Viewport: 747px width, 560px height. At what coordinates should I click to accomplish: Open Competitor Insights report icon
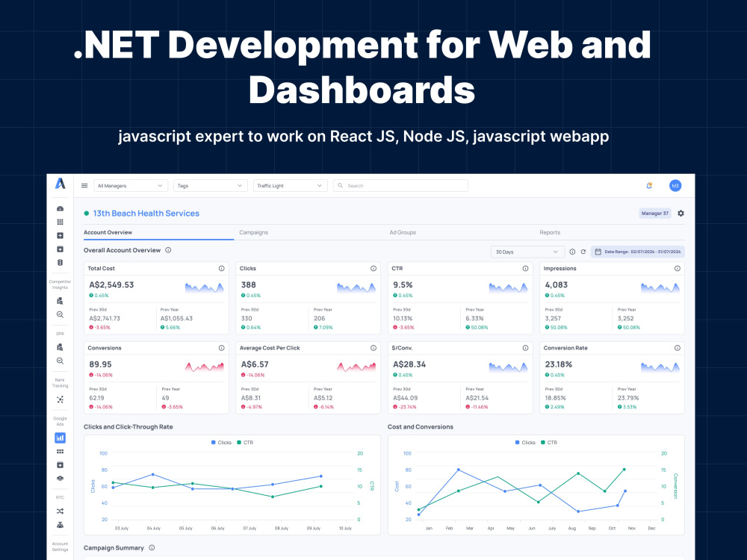(60, 301)
